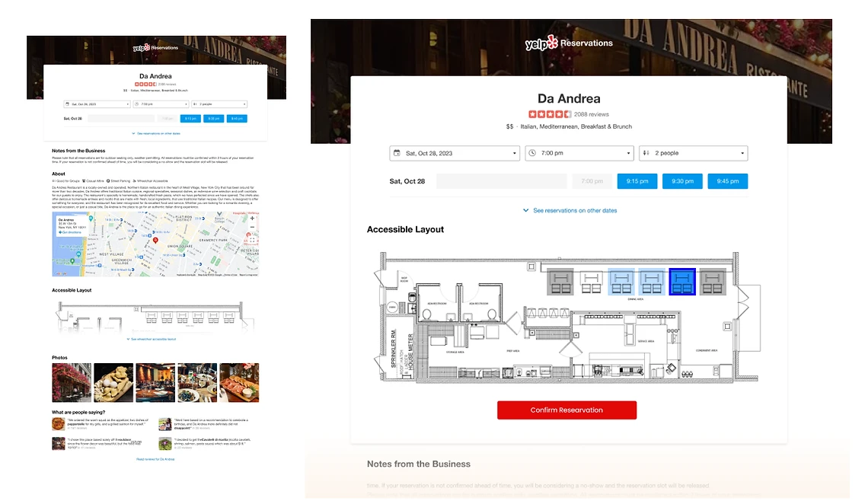This screenshot has width=865, height=504.
Task: Select the light blue table beside the white table
Action: point(621,281)
